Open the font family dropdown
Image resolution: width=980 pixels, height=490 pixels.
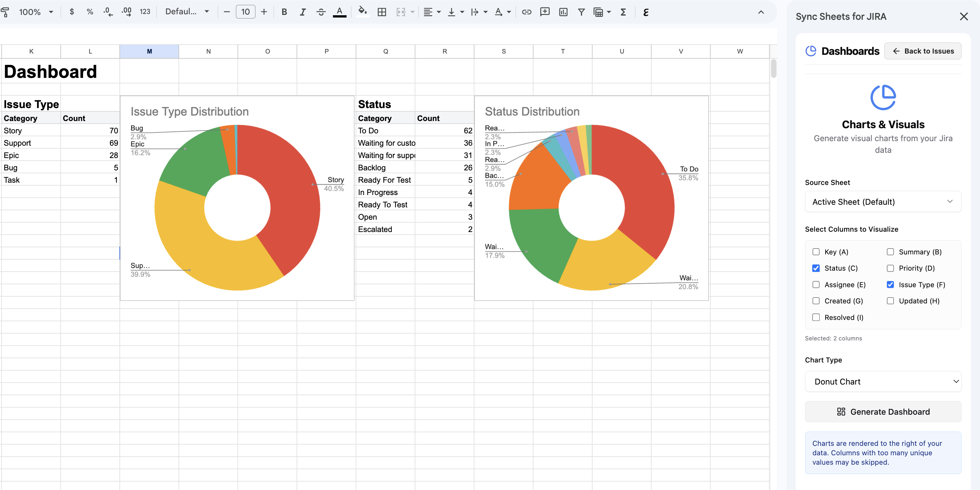[x=186, y=12]
